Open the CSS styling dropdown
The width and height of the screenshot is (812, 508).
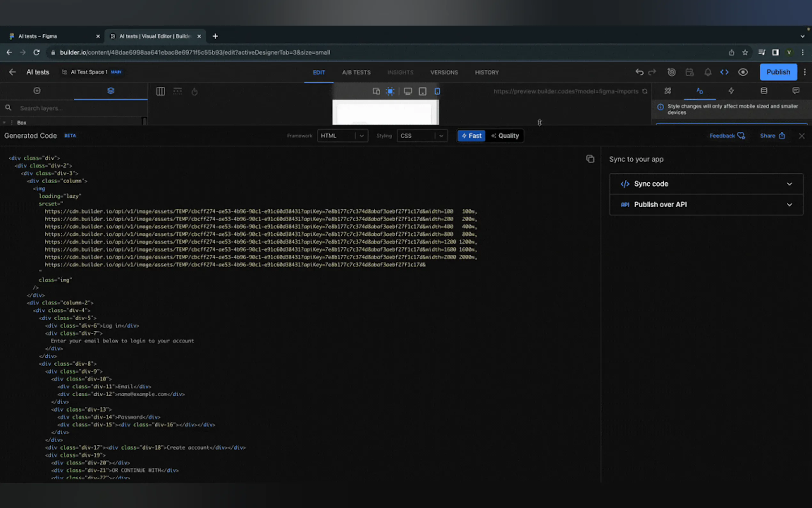click(422, 136)
